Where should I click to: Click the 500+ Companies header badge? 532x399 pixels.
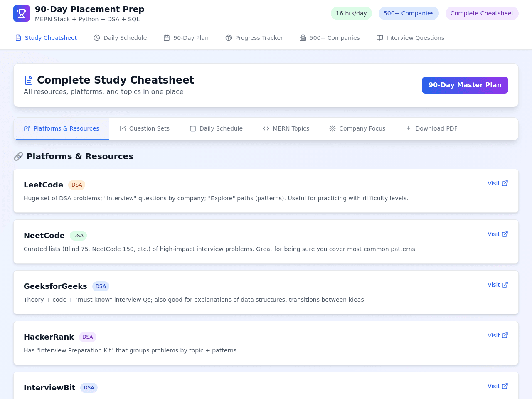(x=409, y=13)
